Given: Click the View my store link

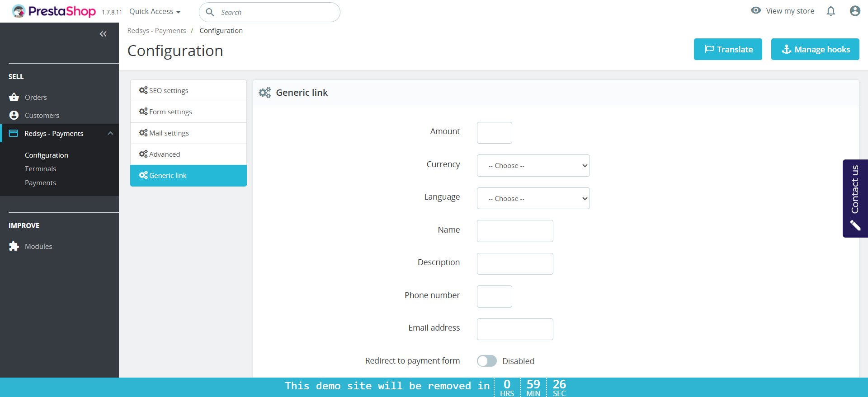Looking at the screenshot, I should pos(790,11).
